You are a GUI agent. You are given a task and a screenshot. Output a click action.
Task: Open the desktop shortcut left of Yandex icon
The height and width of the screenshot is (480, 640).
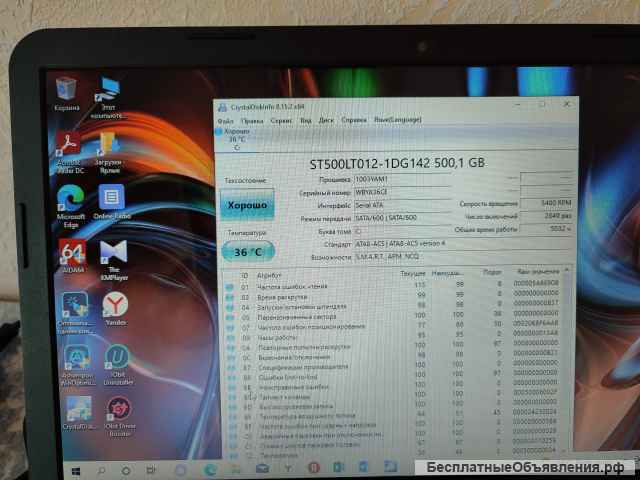point(75,313)
